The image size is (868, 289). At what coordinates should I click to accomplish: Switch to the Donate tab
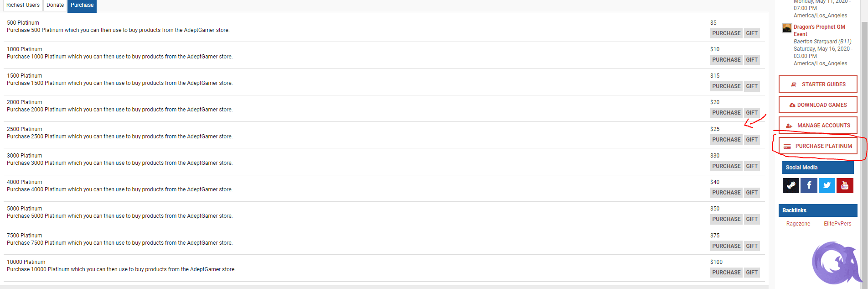tap(55, 5)
